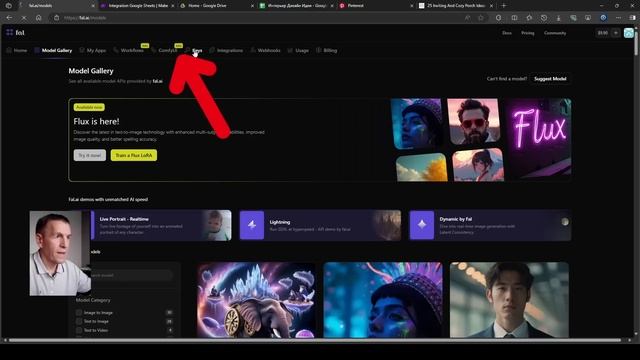The height and width of the screenshot is (360, 640).
Task: Click the Model Category heading
Action: tap(93, 300)
